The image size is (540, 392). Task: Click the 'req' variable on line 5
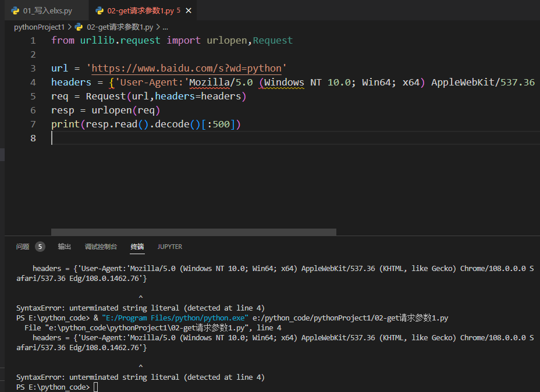59,97
